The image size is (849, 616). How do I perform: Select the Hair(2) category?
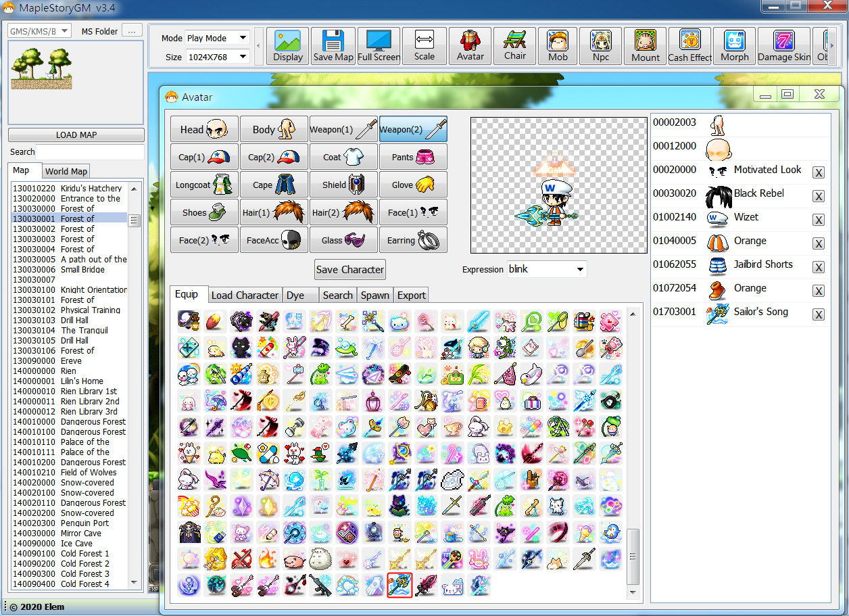[343, 212]
